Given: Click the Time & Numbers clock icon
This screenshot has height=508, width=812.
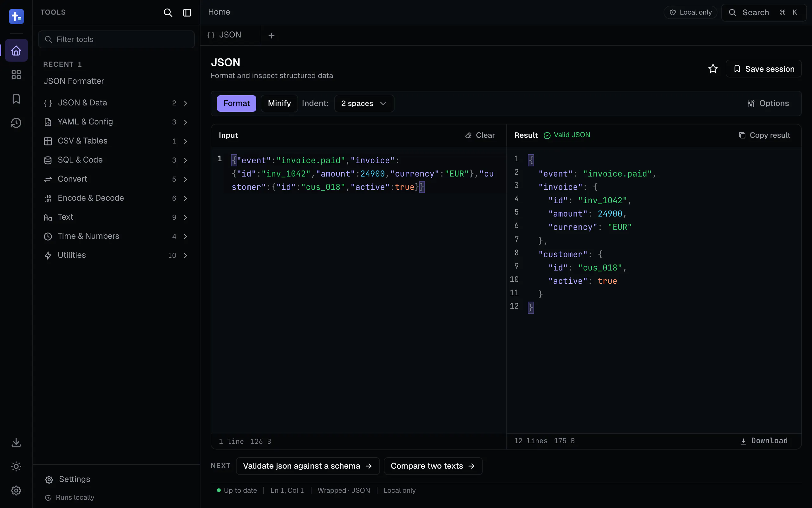Looking at the screenshot, I should (48, 237).
